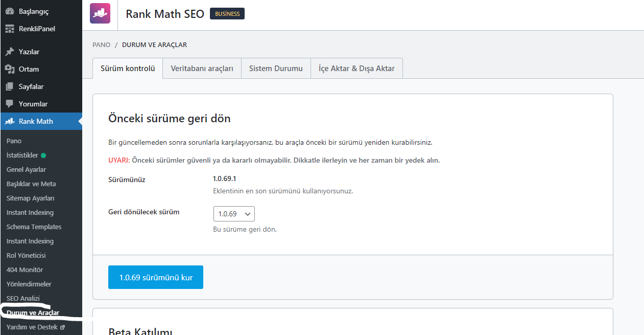The height and width of the screenshot is (335, 644).
Task: Open Yardım ve Destek link
Action: coord(32,327)
